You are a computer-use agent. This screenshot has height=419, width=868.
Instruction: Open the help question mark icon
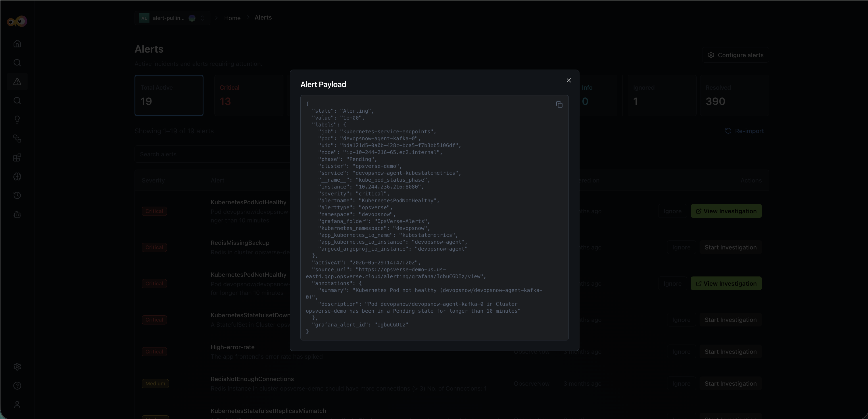pyautogui.click(x=17, y=386)
